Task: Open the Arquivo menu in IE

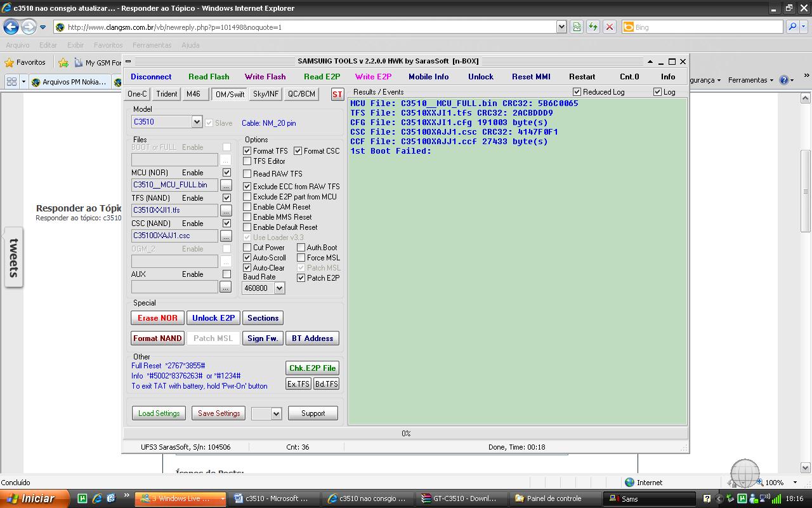Action: 18,45
